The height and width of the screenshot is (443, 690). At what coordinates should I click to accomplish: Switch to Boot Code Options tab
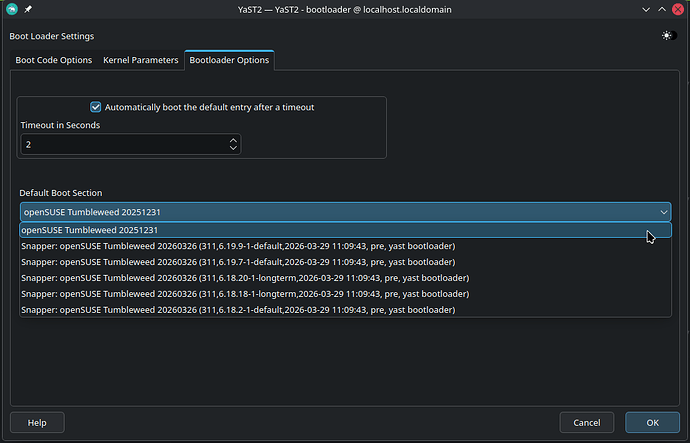click(54, 60)
